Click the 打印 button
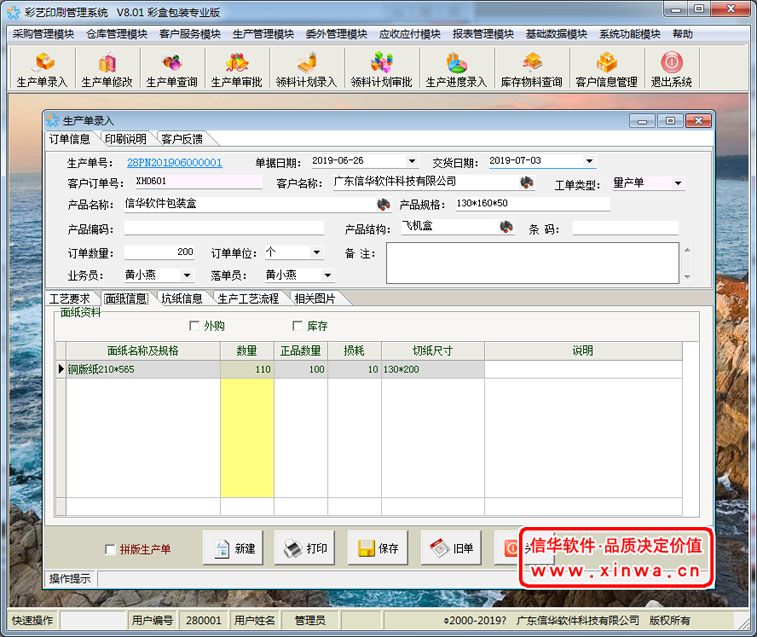This screenshot has height=637, width=757. click(305, 548)
